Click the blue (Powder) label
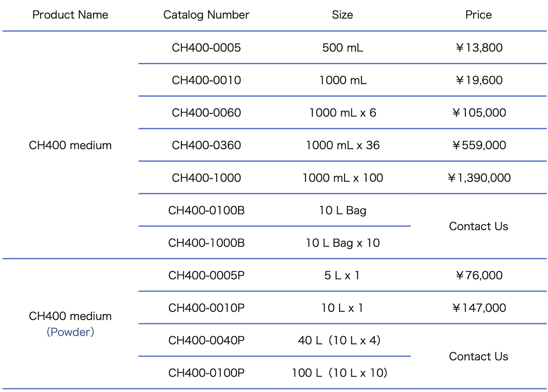Viewport: 548px width, 392px height. (70, 332)
